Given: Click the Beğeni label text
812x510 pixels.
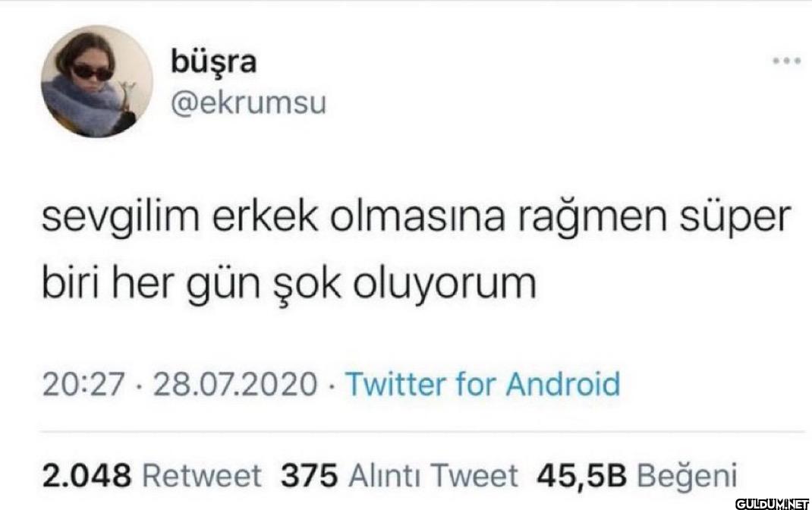Looking at the screenshot, I should 687,475.
